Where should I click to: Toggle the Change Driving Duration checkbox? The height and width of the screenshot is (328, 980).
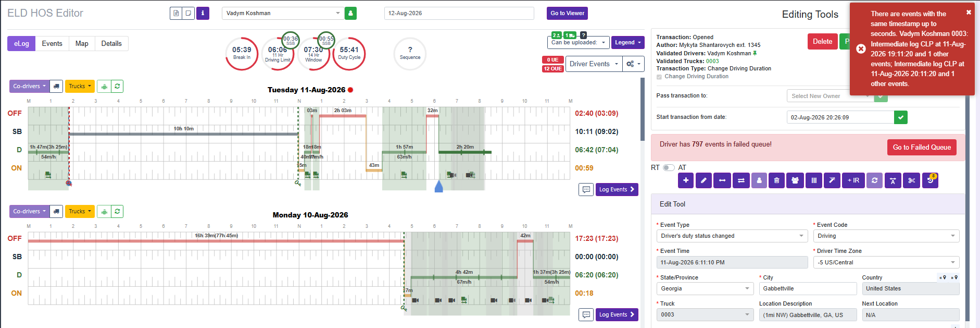[659, 77]
